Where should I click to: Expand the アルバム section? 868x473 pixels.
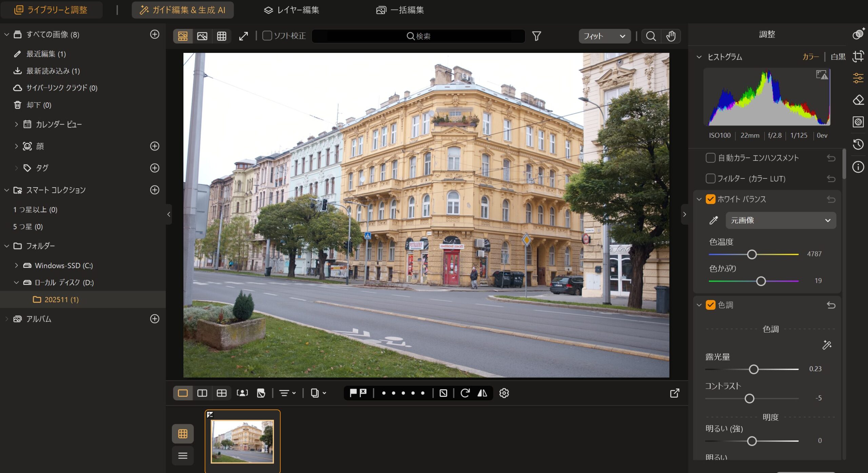pos(6,319)
